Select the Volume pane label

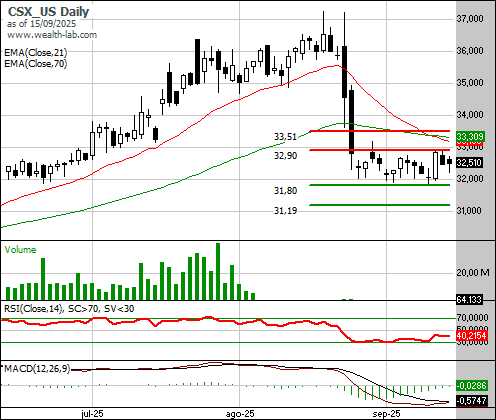pyautogui.click(x=20, y=250)
